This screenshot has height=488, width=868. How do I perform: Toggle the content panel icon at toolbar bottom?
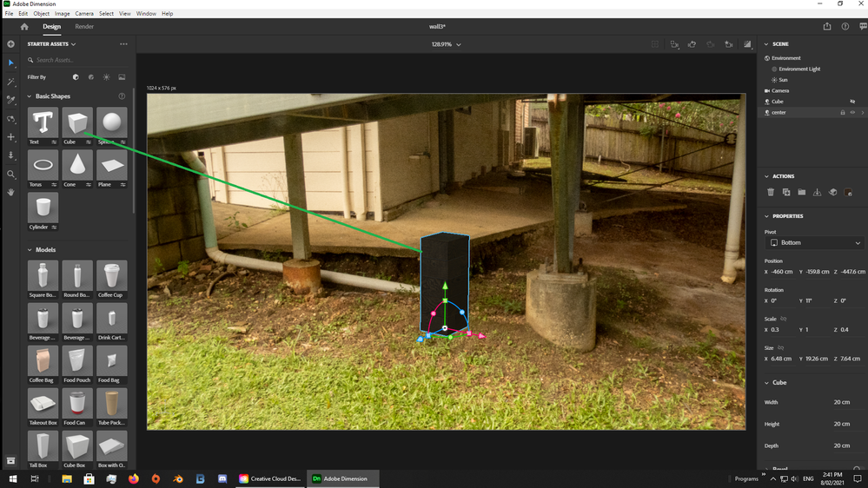[10, 461]
